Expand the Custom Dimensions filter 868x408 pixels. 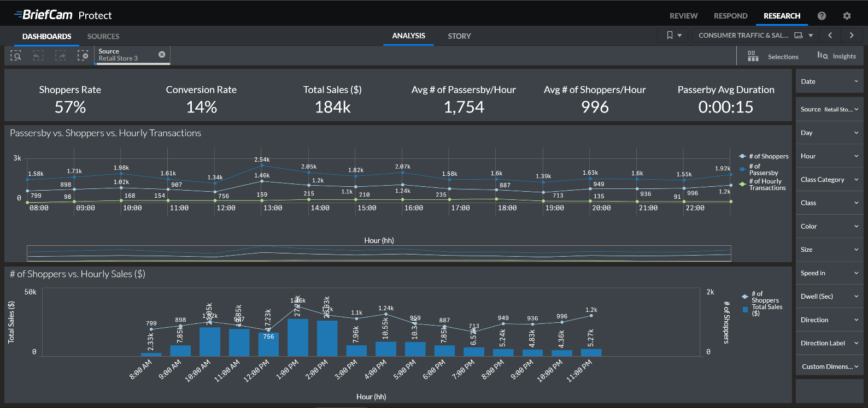829,366
